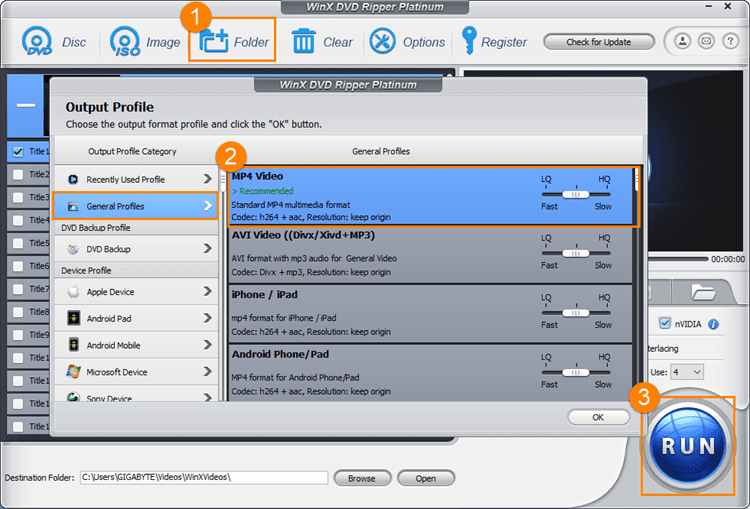Expand Sony Device arrow
The width and height of the screenshot is (750, 509).
[208, 397]
